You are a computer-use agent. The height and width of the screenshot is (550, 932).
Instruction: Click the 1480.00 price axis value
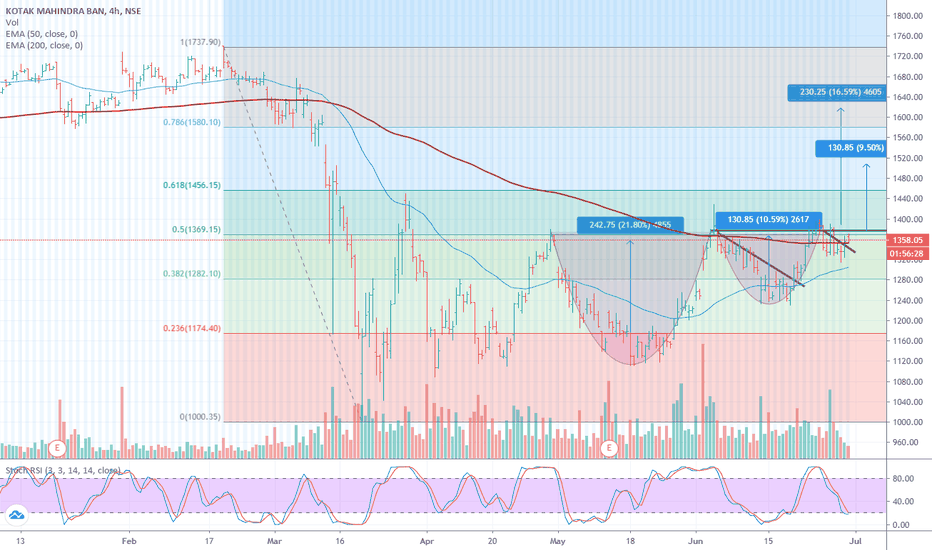click(x=908, y=178)
